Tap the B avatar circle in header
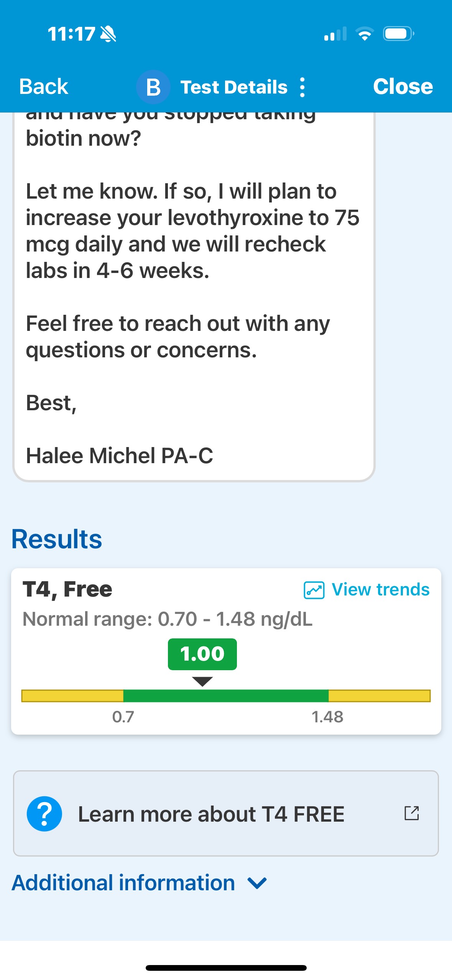 click(x=153, y=87)
